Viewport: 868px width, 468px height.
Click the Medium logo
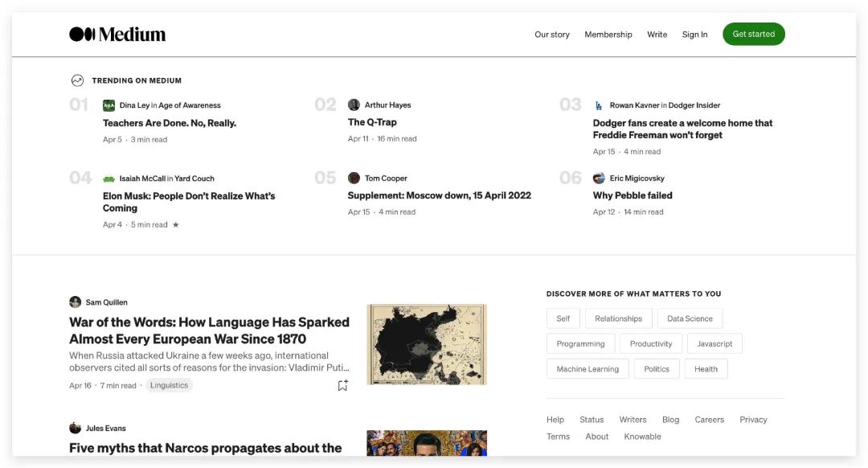[x=117, y=34]
